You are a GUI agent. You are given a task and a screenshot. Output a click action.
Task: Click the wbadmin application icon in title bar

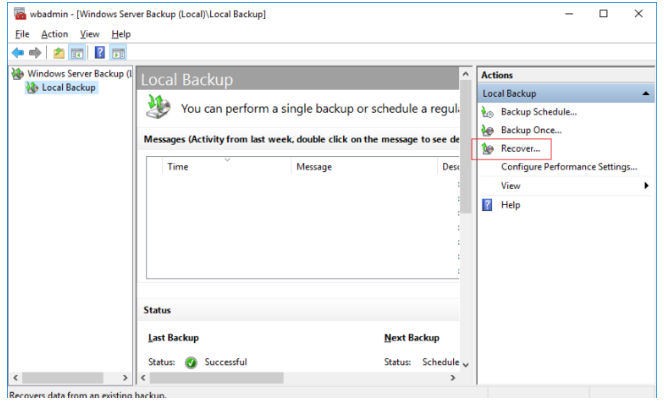pyautogui.click(x=20, y=14)
